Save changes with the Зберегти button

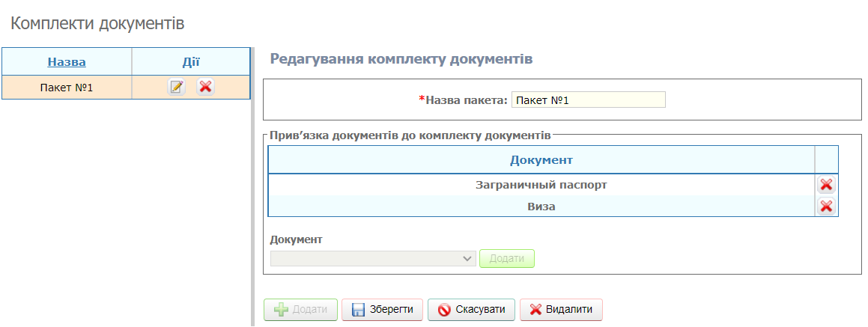point(382,310)
